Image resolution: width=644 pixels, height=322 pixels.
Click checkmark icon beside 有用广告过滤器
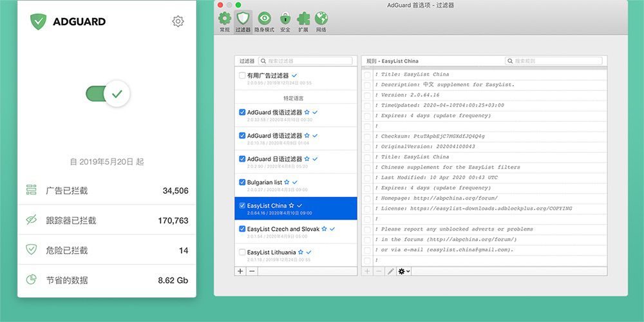[294, 75]
